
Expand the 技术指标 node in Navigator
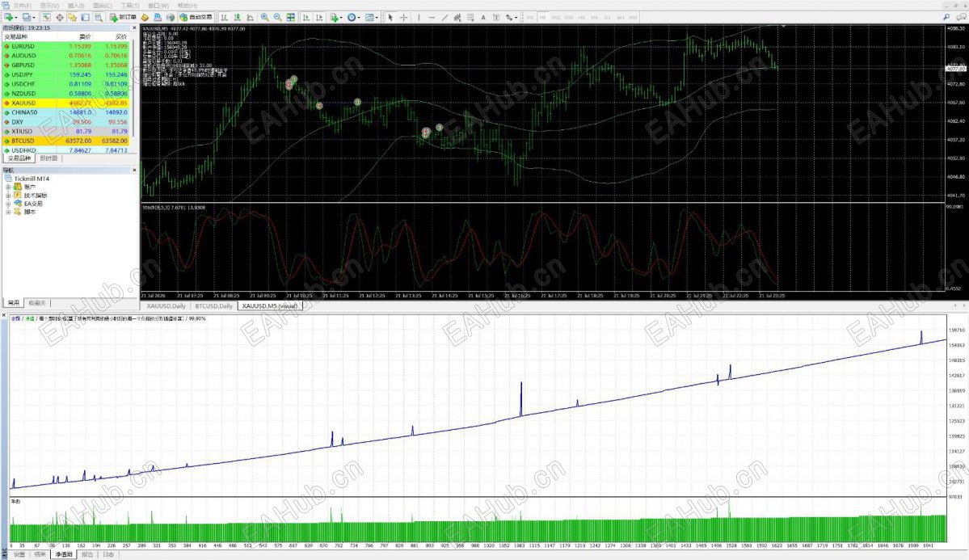coord(9,196)
